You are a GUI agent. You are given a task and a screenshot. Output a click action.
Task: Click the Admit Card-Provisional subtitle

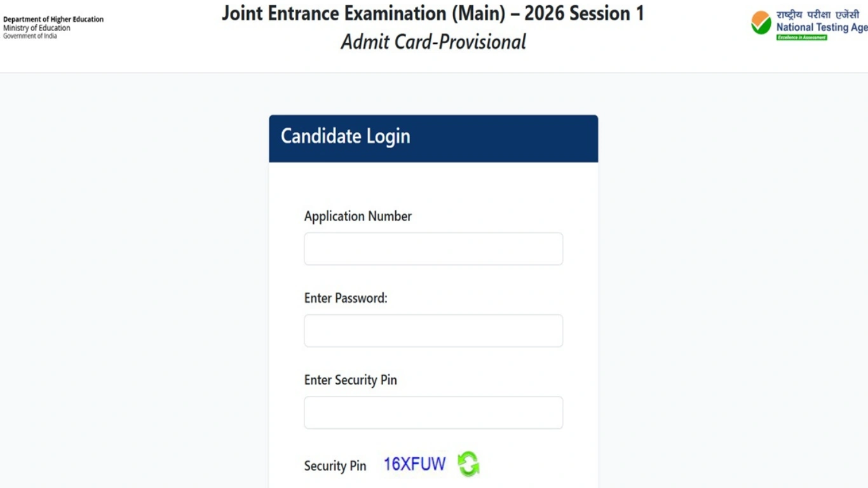click(x=433, y=42)
